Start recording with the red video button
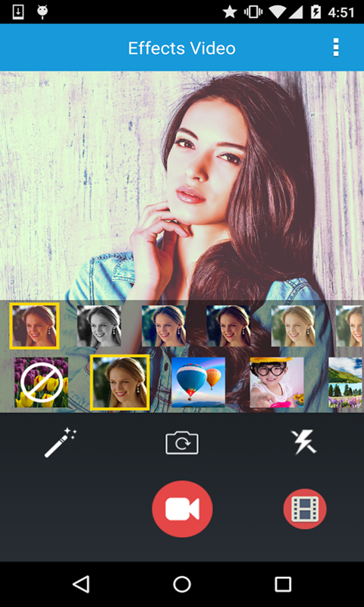Screen dimensions: 364x607 click(x=182, y=508)
